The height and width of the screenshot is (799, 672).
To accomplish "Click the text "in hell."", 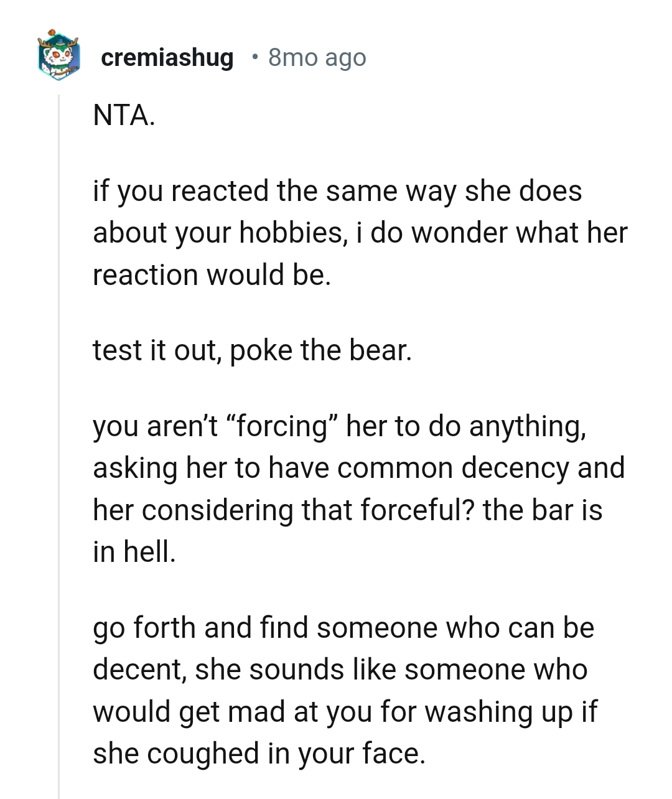I will [x=134, y=552].
